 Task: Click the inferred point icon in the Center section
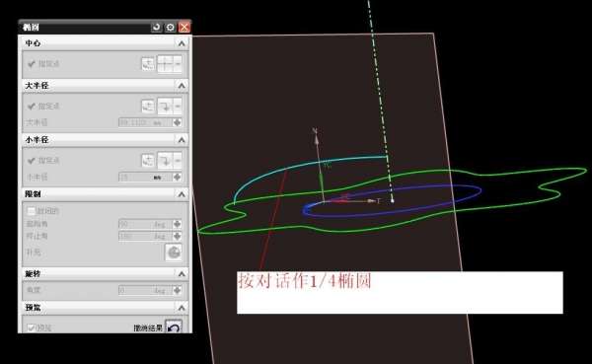(165, 64)
